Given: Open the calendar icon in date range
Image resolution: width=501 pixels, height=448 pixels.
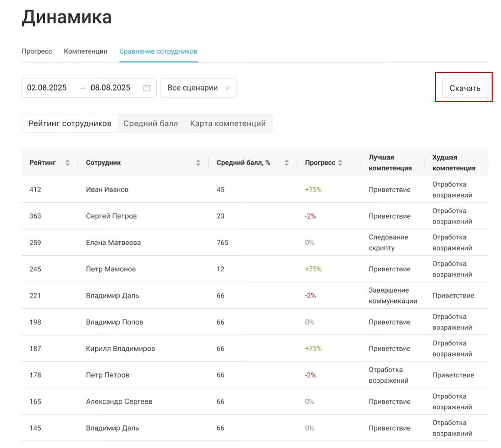Looking at the screenshot, I should [147, 88].
